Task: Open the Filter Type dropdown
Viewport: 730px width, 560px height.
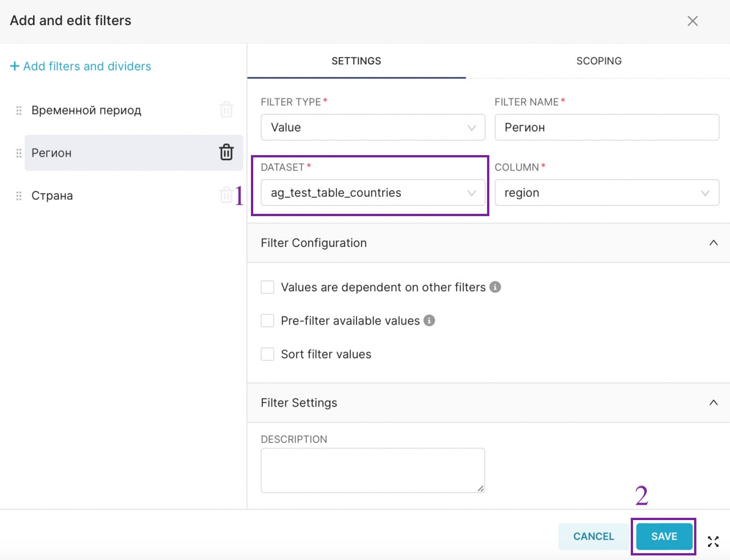Action: pyautogui.click(x=372, y=127)
